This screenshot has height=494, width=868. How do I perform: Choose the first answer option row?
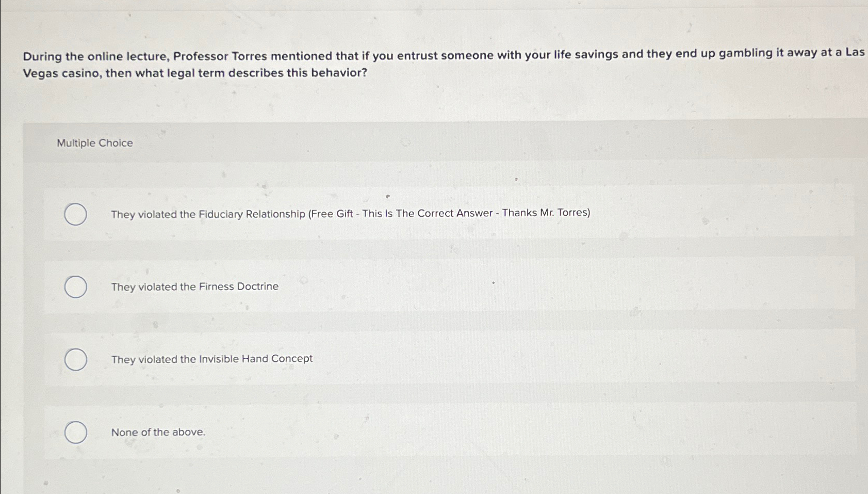(449, 215)
